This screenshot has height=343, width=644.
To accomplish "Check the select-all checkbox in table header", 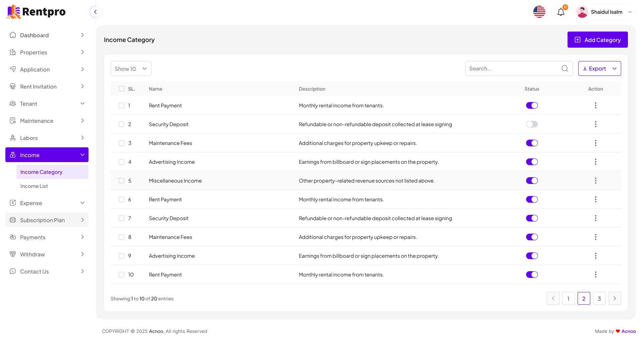I will coord(121,89).
